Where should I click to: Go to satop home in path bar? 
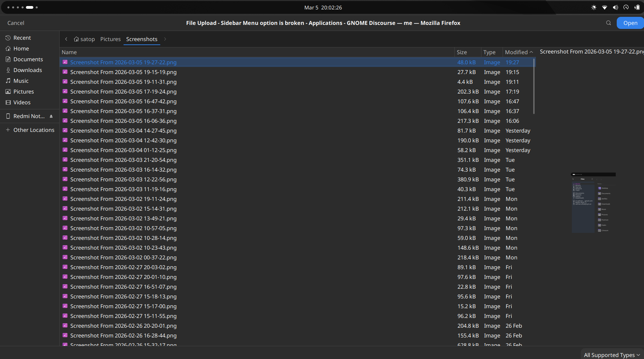click(84, 39)
